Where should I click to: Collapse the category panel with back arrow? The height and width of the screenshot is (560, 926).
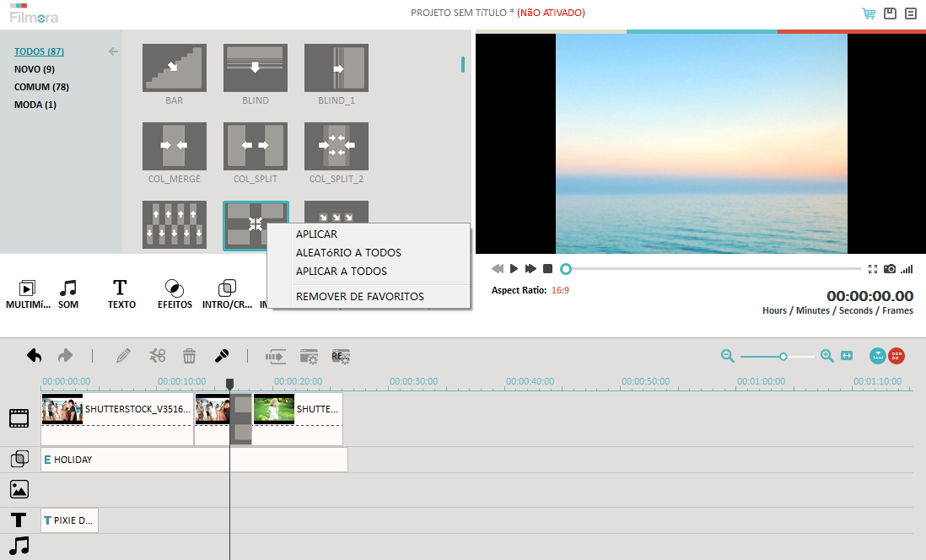pyautogui.click(x=113, y=51)
